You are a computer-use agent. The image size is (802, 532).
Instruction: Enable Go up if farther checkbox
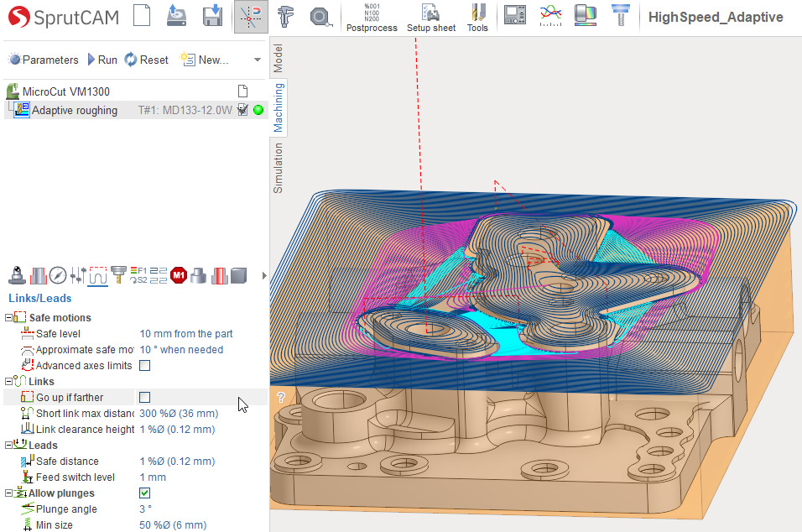tap(145, 398)
